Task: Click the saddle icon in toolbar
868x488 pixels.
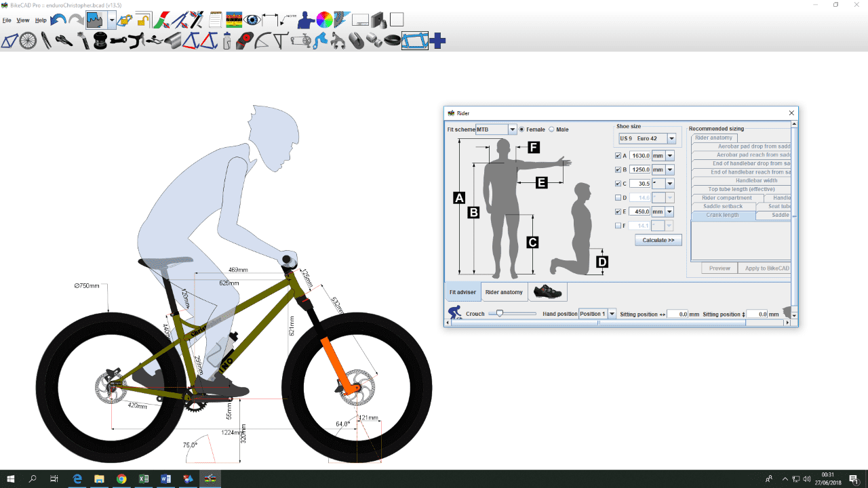Action: [x=64, y=41]
